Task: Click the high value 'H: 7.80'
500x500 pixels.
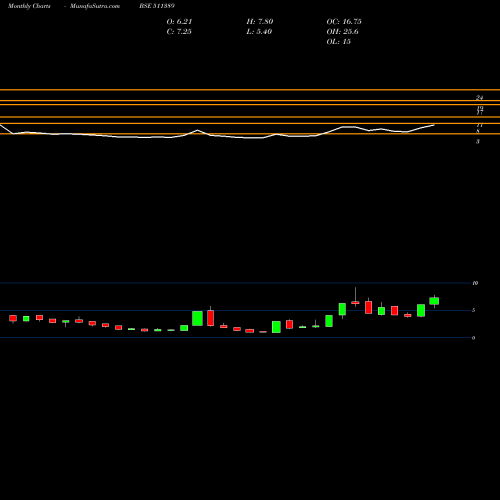Action: point(260,22)
